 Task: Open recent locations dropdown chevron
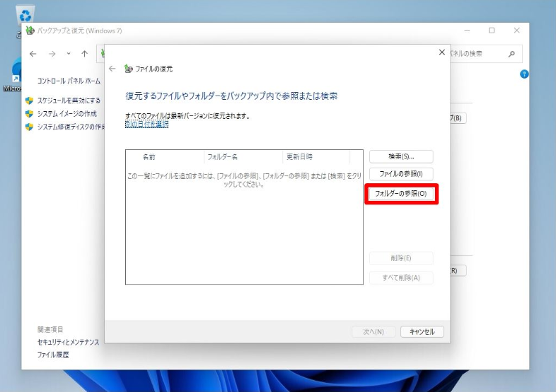point(69,54)
